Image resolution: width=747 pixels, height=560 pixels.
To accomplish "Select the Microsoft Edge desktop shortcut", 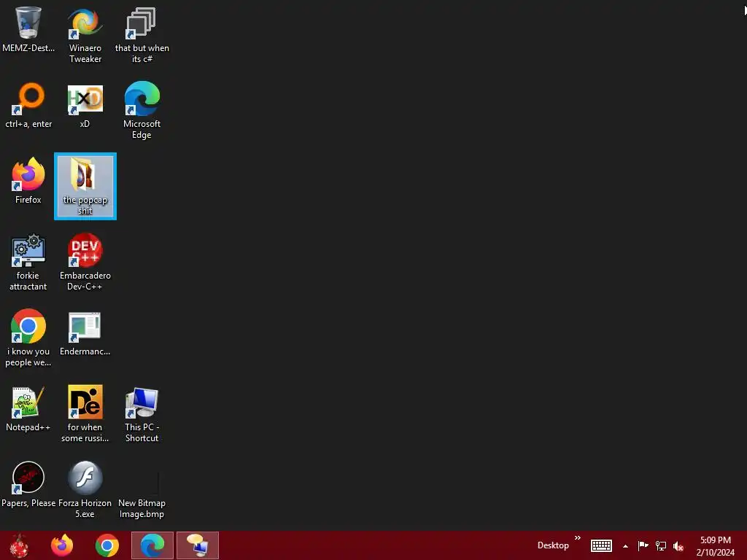I will point(142,111).
